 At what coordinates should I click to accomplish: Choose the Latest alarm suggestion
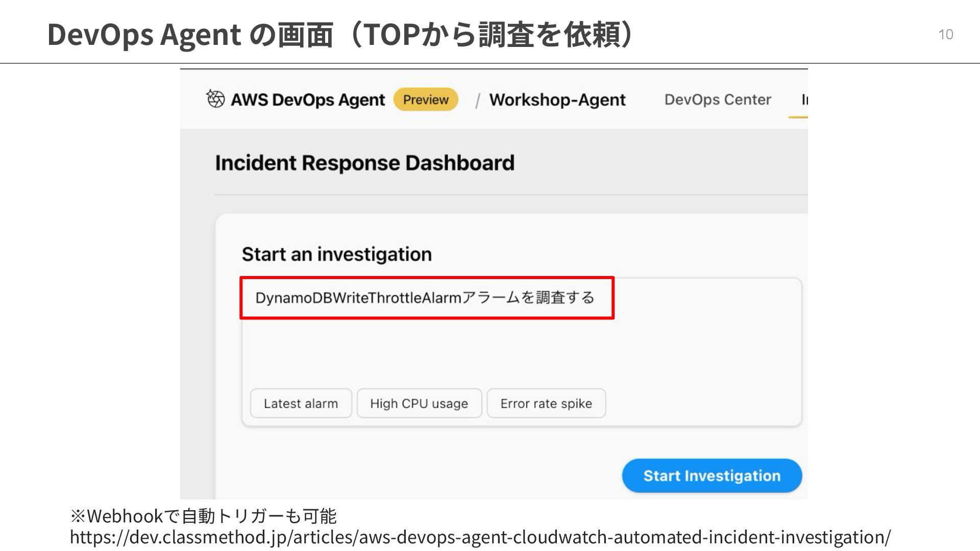tap(301, 404)
